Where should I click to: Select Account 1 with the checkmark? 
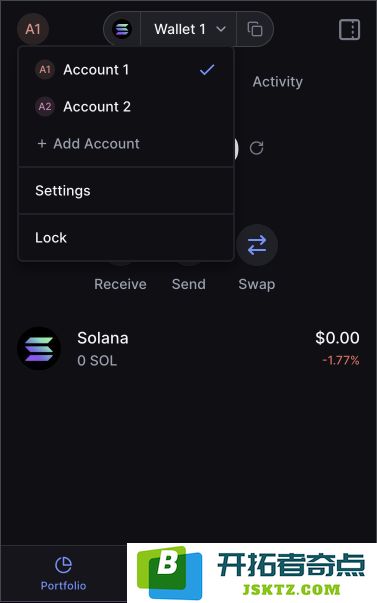[x=126, y=70]
